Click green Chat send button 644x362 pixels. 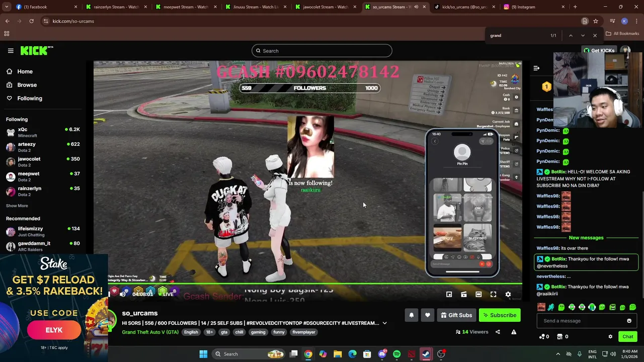click(x=627, y=337)
